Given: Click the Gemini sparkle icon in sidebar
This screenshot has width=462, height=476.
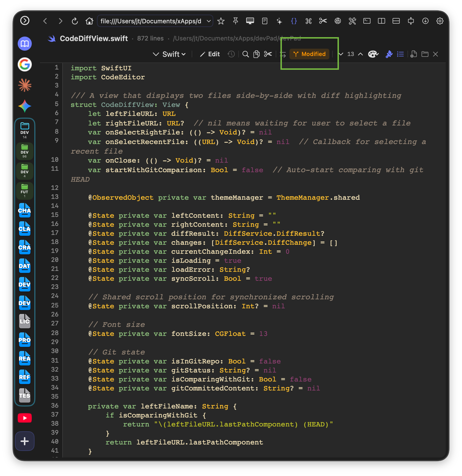Looking at the screenshot, I should click(25, 106).
